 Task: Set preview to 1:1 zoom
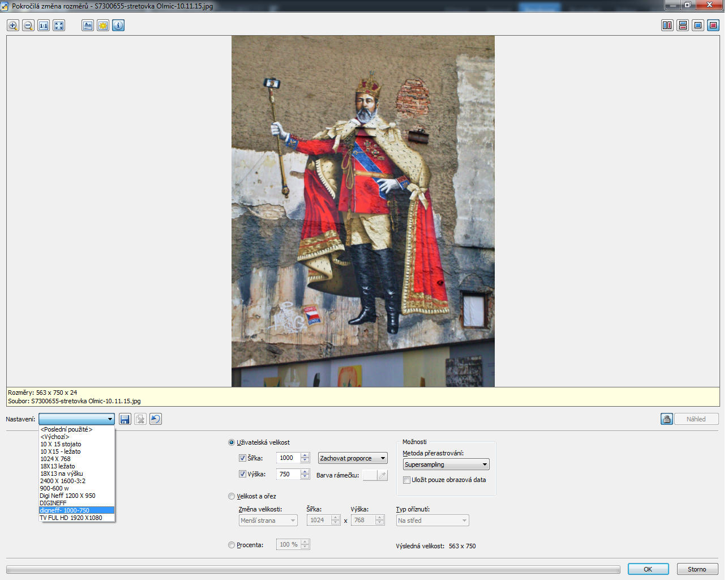tap(44, 25)
